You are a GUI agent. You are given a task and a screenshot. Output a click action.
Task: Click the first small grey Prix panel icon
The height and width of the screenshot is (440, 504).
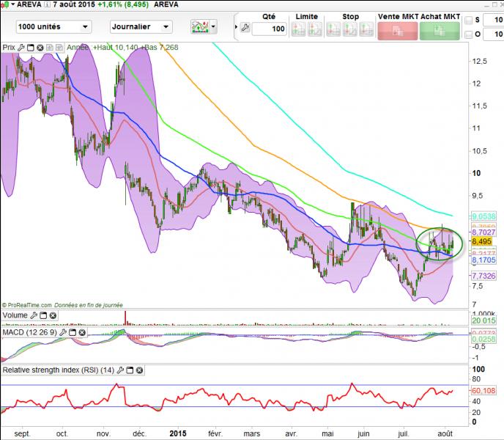50,48
